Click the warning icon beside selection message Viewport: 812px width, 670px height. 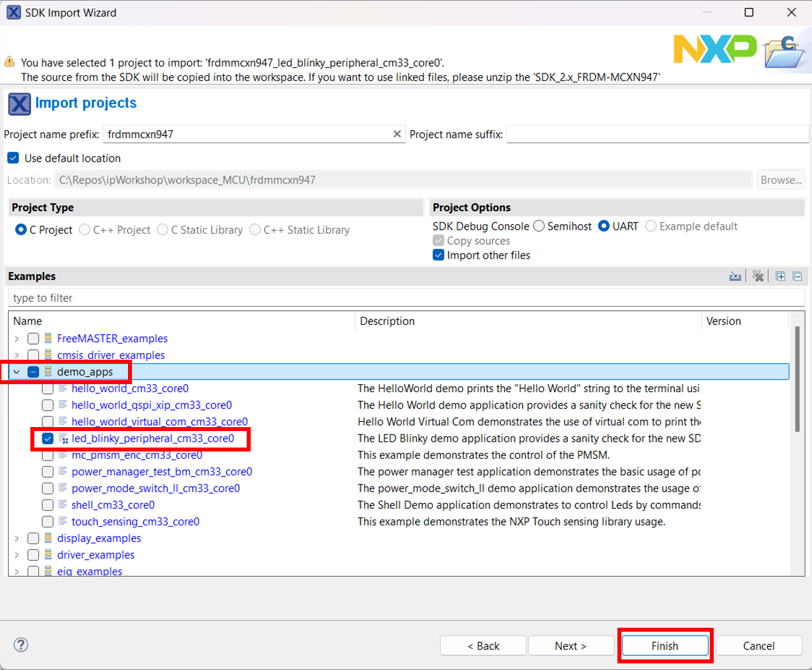point(9,62)
